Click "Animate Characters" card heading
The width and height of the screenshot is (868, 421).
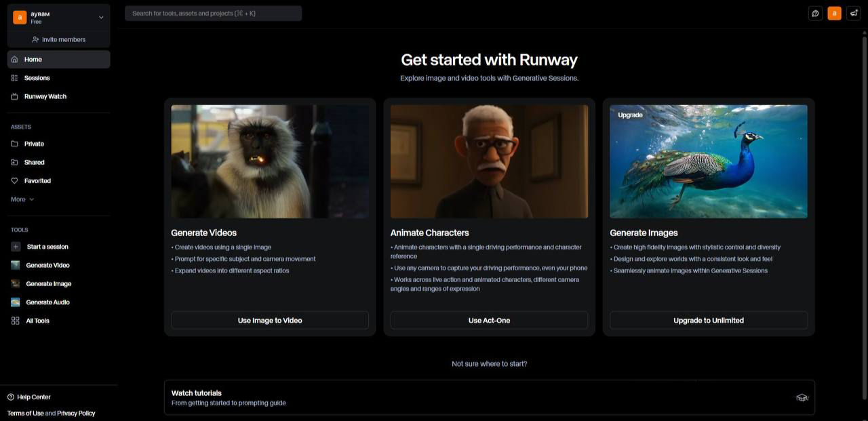[429, 233]
